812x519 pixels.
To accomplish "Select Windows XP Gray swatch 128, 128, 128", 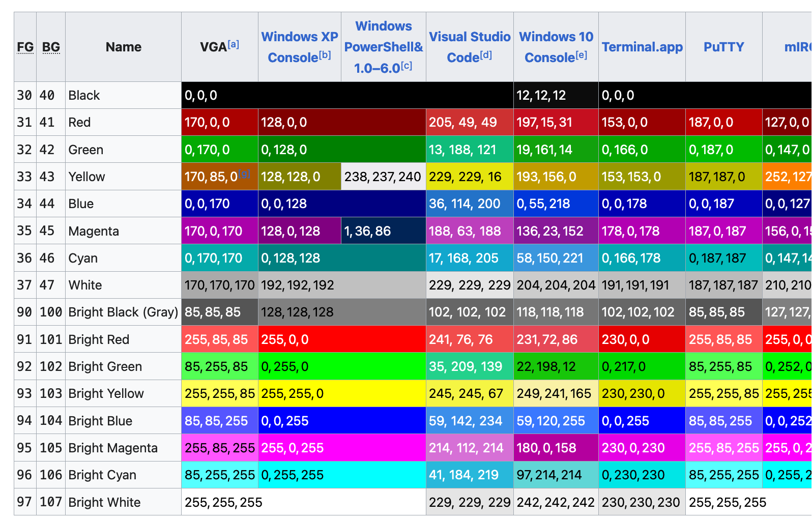I will pos(342,312).
